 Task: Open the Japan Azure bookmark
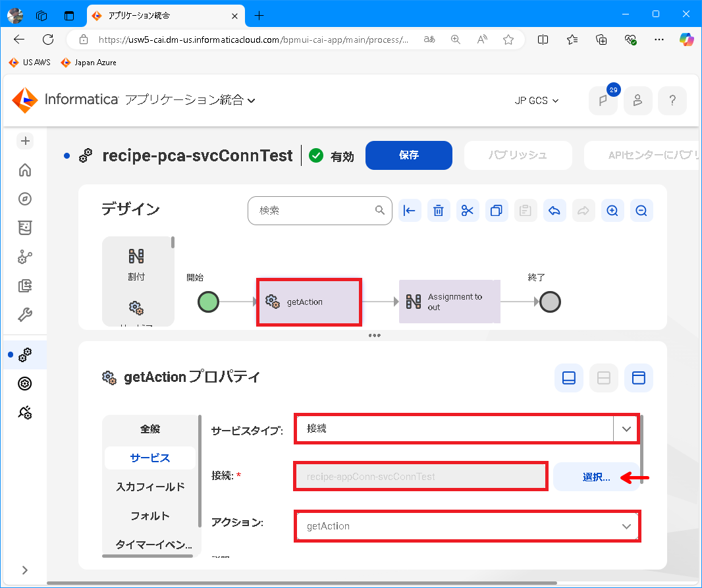pyautogui.click(x=89, y=62)
